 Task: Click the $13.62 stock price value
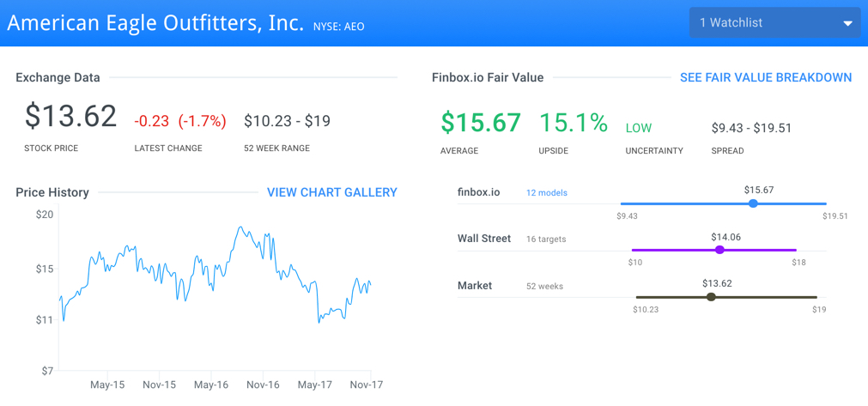pos(70,117)
